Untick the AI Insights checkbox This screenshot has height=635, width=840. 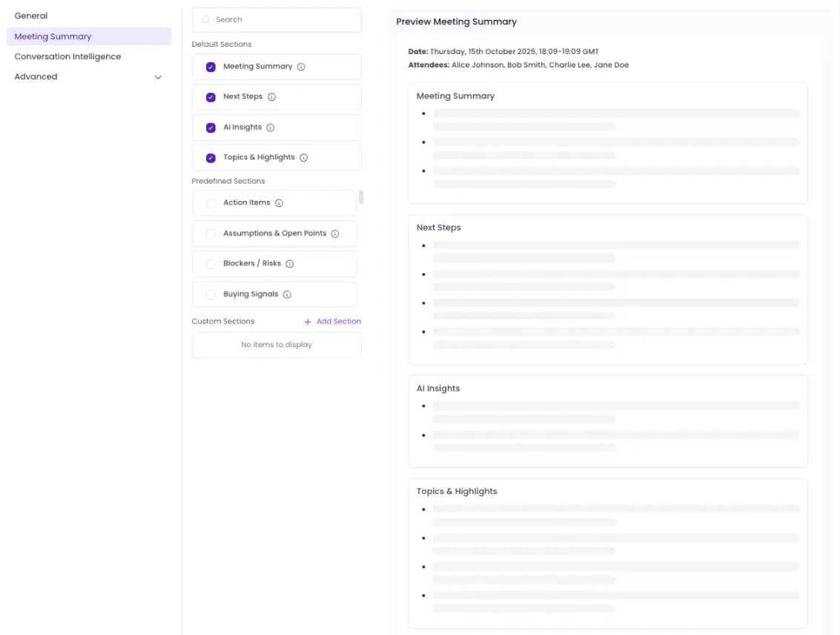coord(211,128)
